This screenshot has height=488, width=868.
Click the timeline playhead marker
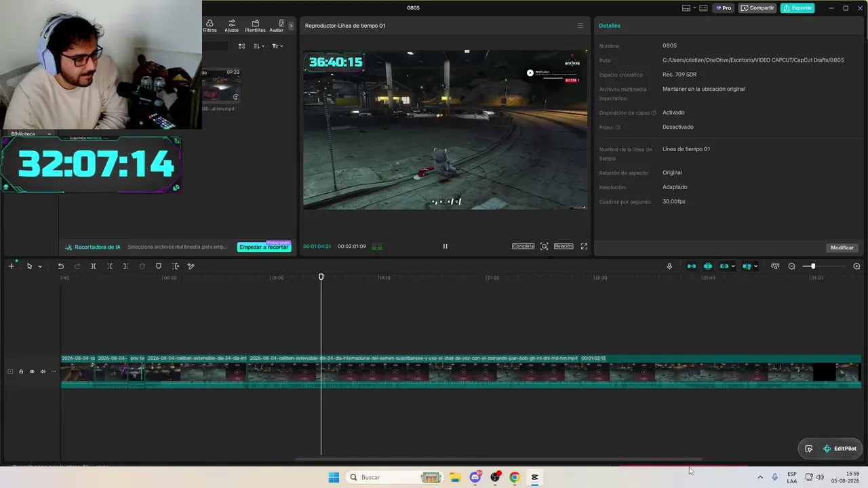coord(321,277)
